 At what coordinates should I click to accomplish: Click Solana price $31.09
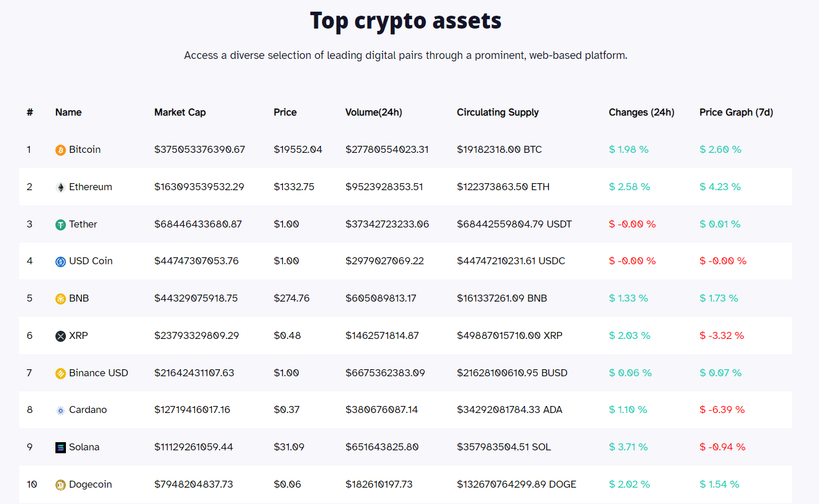289,447
